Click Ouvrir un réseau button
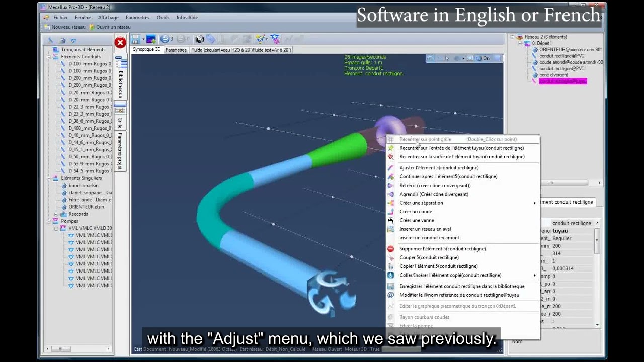The height and width of the screenshot is (362, 644). 110,27
